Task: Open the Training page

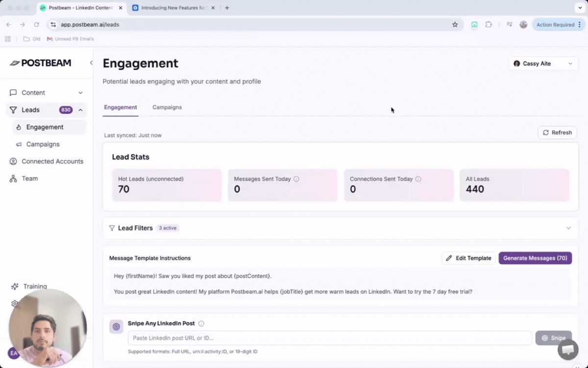Action: 29,286
